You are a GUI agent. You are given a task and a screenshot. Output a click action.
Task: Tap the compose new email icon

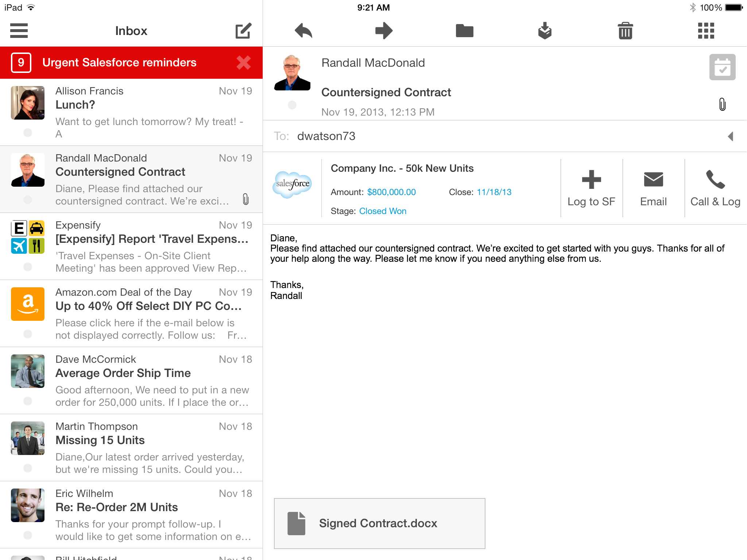pyautogui.click(x=243, y=31)
